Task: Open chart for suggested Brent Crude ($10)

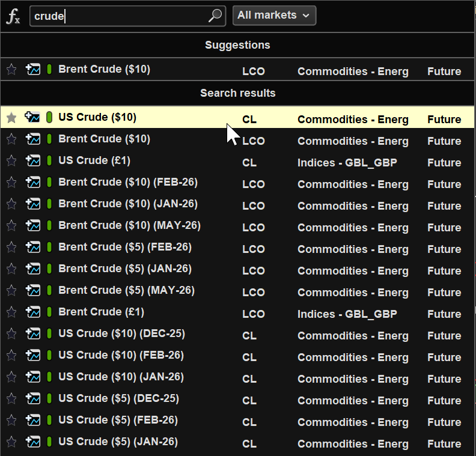Action: tap(33, 69)
